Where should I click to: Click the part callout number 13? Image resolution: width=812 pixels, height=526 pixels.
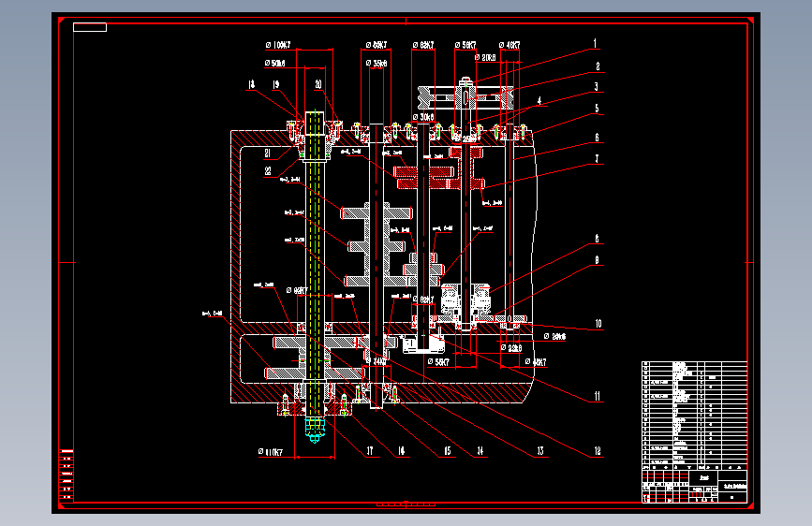pyautogui.click(x=540, y=451)
